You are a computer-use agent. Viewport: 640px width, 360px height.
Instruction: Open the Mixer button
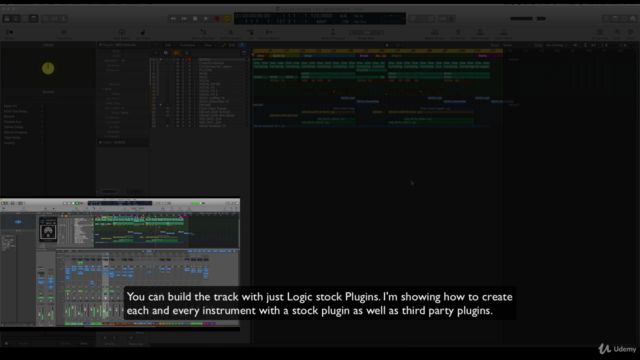(54, 18)
